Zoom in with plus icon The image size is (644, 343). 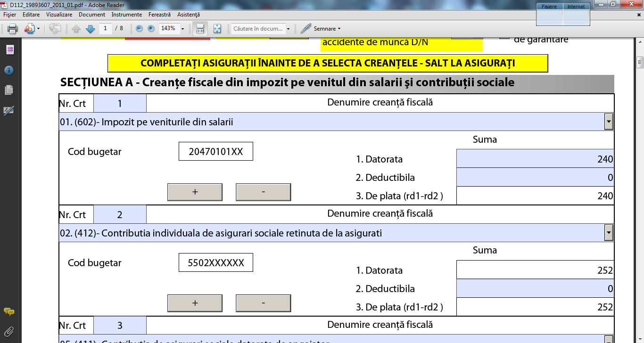(x=151, y=28)
